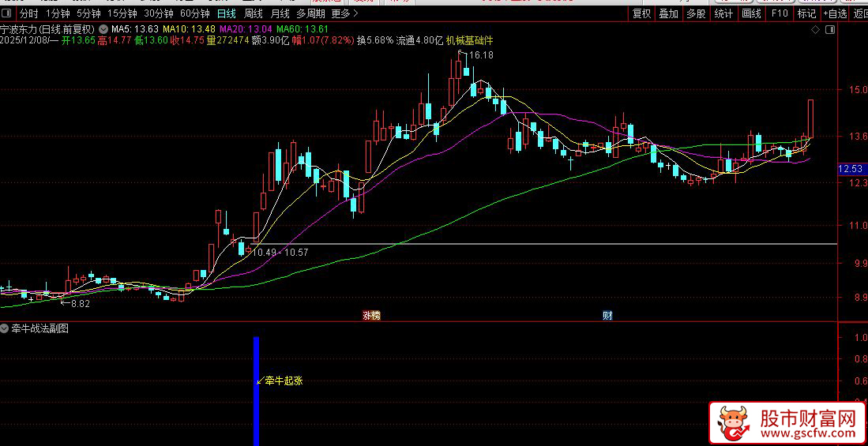
Task: Click the MA60: 13.61 indicator value
Action: pos(302,28)
